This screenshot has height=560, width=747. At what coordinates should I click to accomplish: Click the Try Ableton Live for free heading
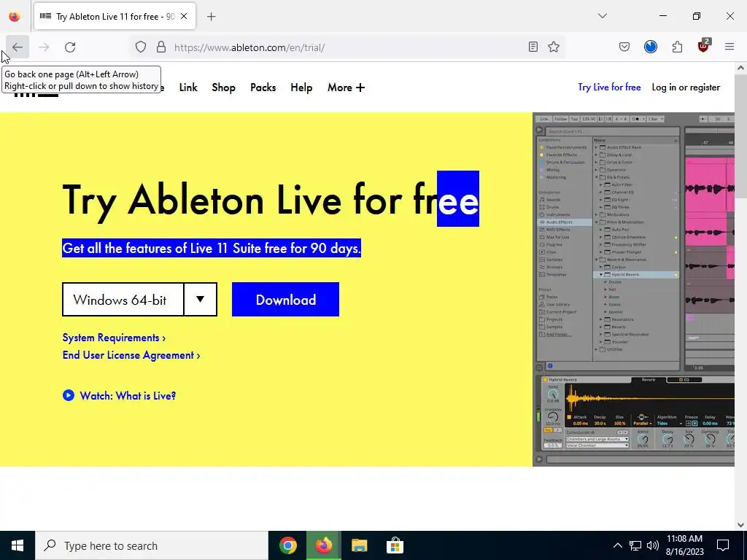pyautogui.click(x=271, y=200)
